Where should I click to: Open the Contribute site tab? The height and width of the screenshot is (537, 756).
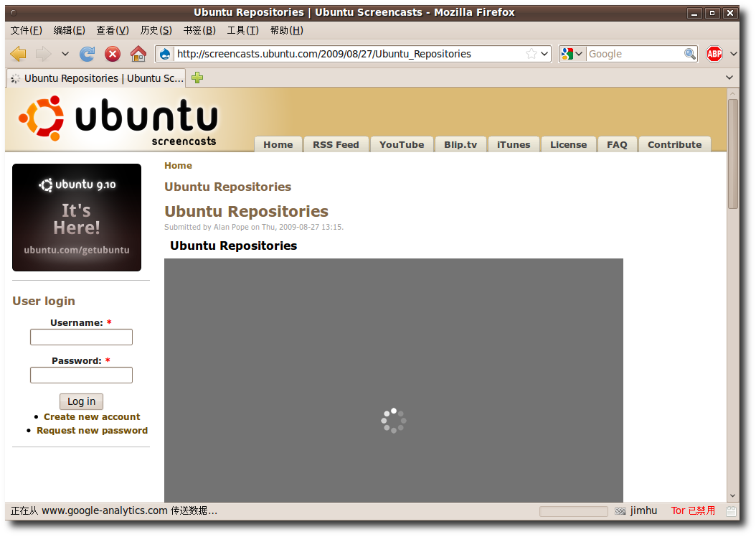click(x=674, y=144)
